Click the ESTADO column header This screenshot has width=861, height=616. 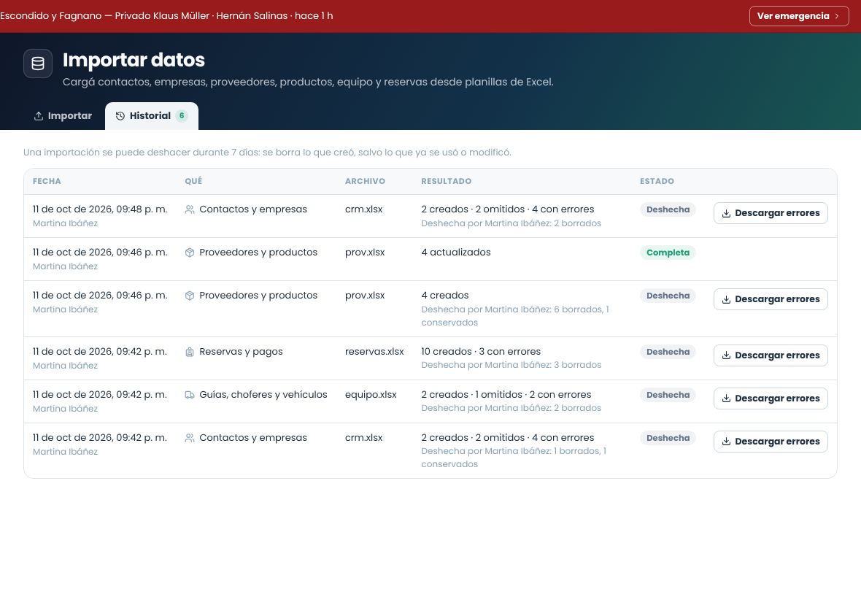[657, 181]
